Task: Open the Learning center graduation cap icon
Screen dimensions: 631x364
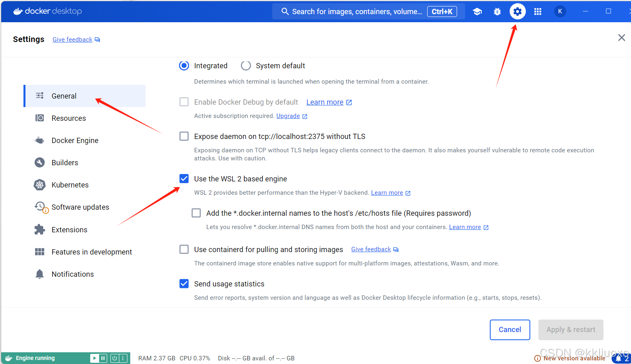Action: click(x=477, y=12)
